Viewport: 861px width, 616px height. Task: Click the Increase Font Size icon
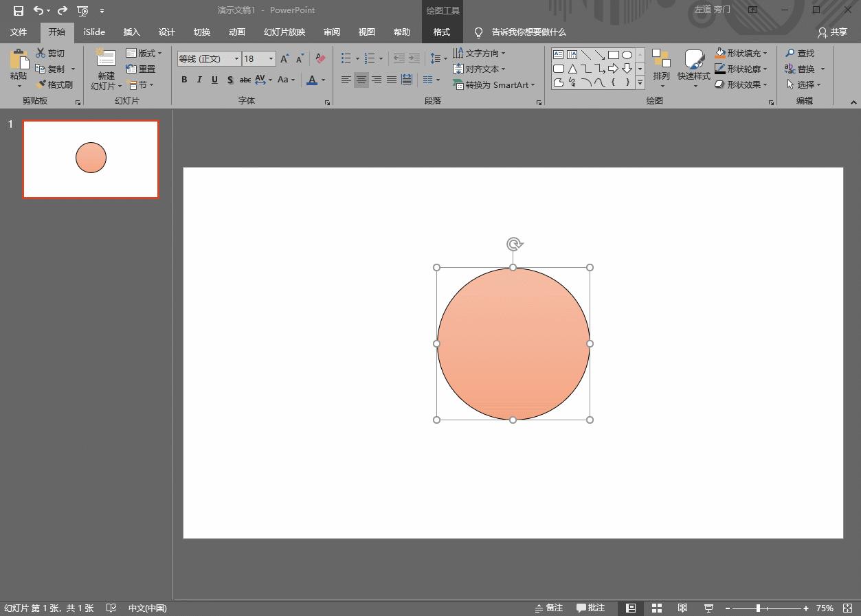(x=284, y=59)
